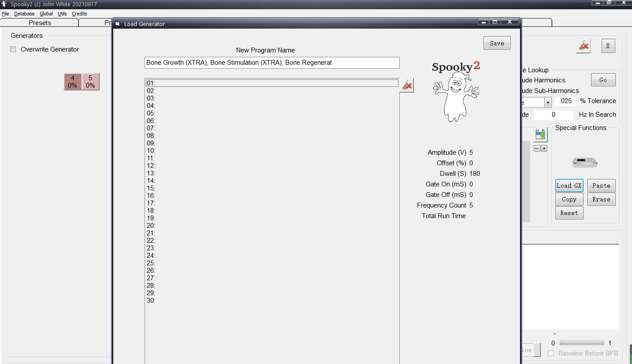The height and width of the screenshot is (364, 632).
Task: Open the Utils menu
Action: coord(62,14)
